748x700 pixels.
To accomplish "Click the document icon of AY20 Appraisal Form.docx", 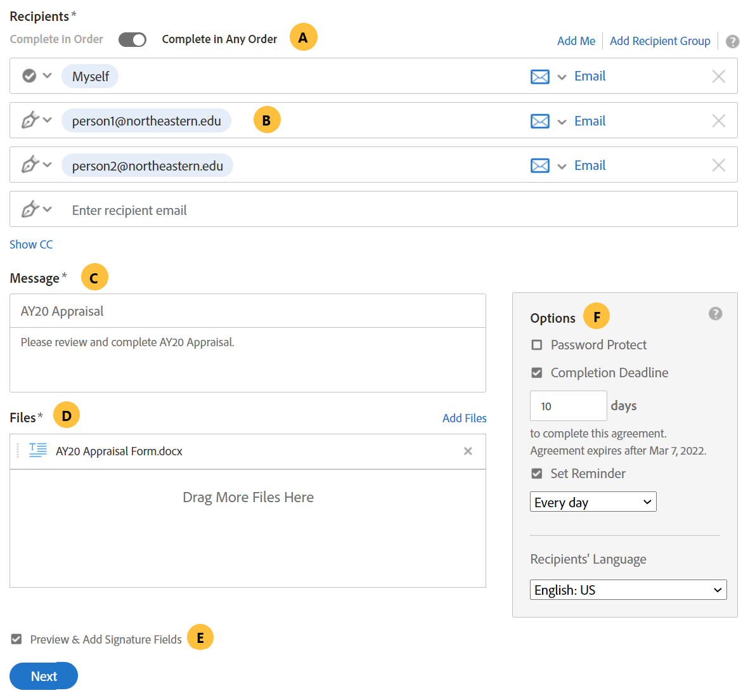I will (x=38, y=450).
